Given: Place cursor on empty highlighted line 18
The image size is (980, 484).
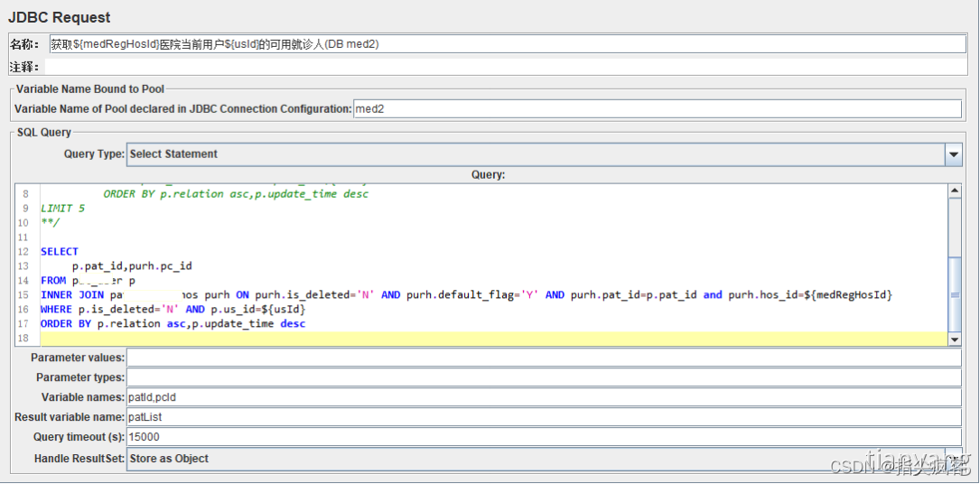Looking at the screenshot, I should [494, 339].
